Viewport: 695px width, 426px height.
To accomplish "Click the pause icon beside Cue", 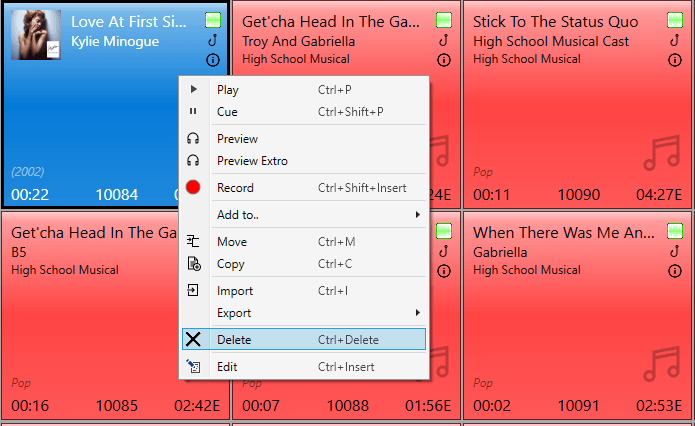I will pos(193,111).
